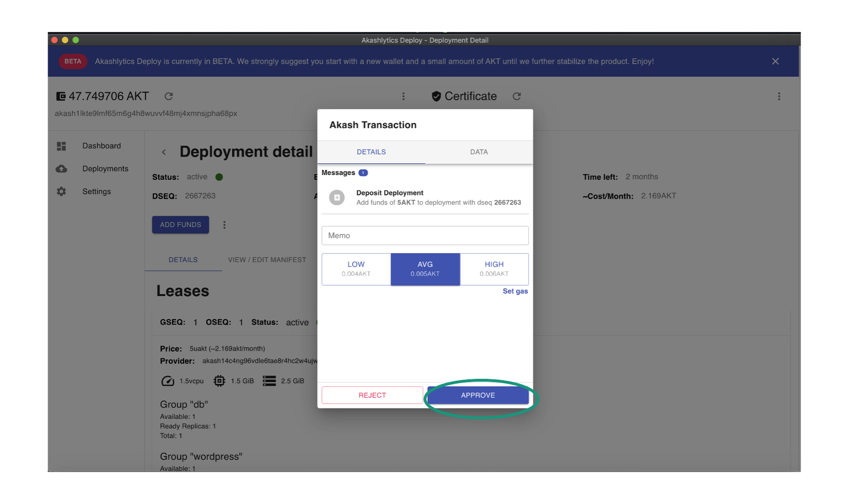Choose HIGH fee 0.006AKT
Viewport: 849px width, 504px height.
click(494, 269)
